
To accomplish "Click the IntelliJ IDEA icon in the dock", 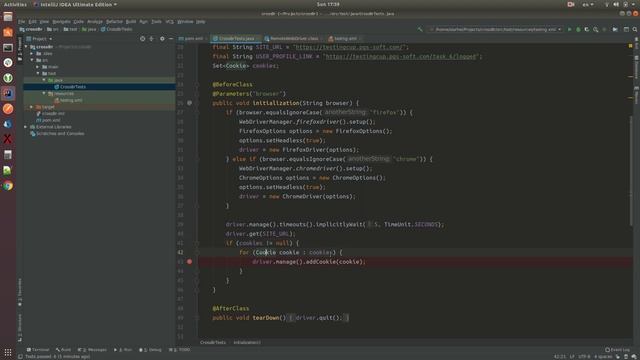I will pyautogui.click(x=8, y=93).
